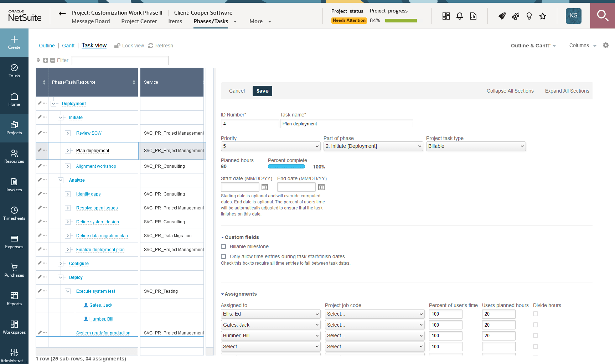The width and height of the screenshot is (615, 364).
Task: Toggle Divide hours for Ellis, Ed
Action: (x=536, y=314)
